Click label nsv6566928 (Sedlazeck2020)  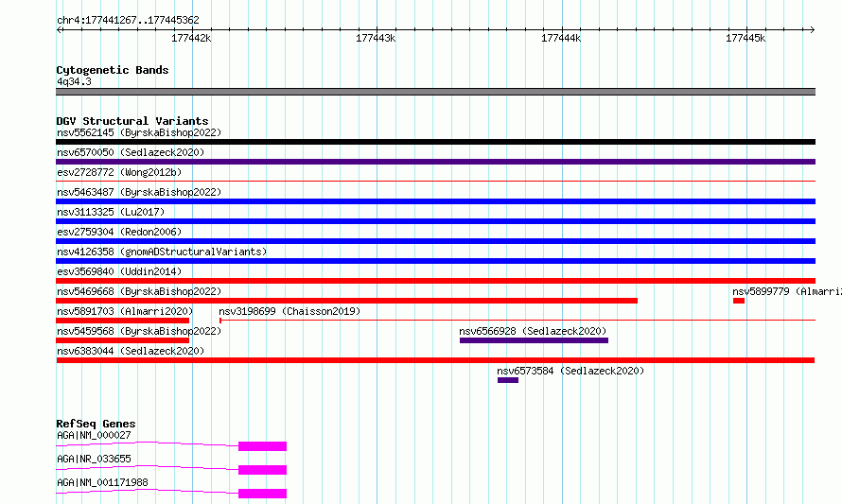tap(533, 331)
